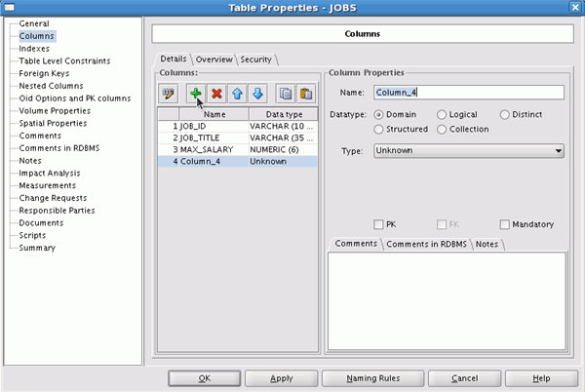Select the Collection datatype radio button
585x392 pixels.
[x=442, y=130]
